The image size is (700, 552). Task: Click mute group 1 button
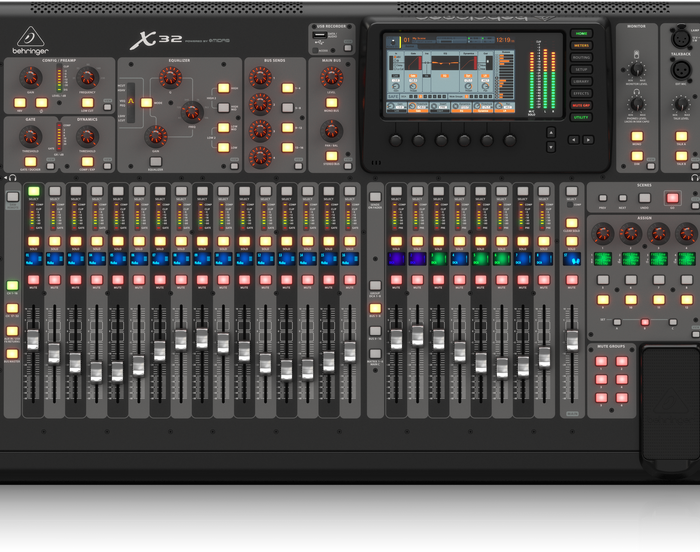pyautogui.click(x=601, y=361)
